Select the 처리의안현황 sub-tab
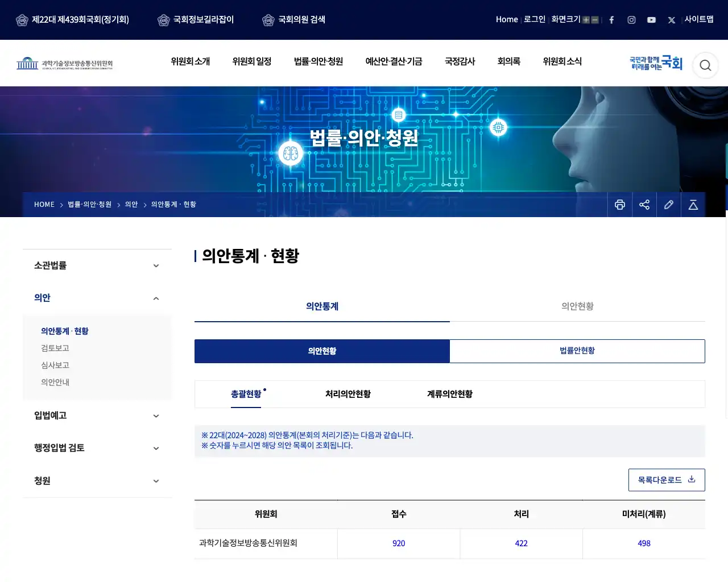Image resolution: width=728 pixels, height=582 pixels. tap(348, 394)
